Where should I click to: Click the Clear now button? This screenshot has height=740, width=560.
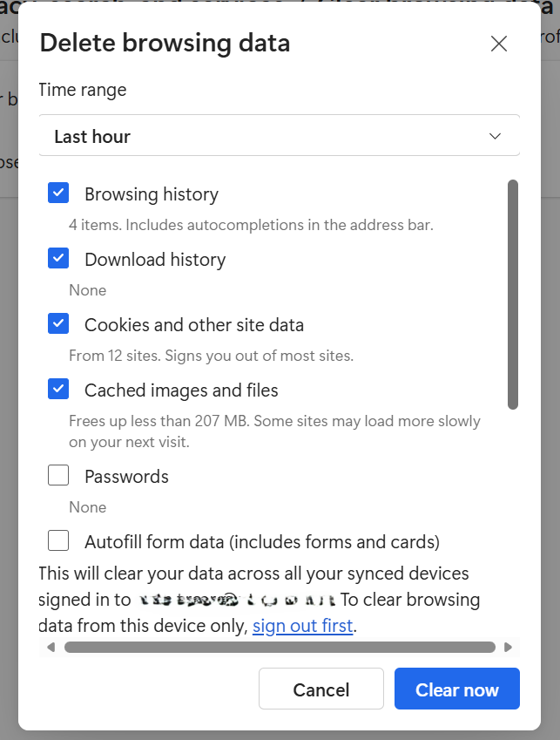456,689
